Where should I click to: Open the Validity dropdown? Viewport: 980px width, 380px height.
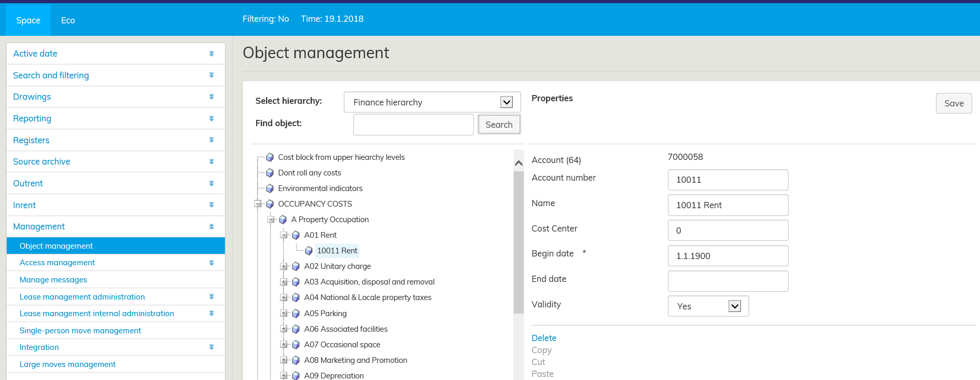pyautogui.click(x=734, y=306)
